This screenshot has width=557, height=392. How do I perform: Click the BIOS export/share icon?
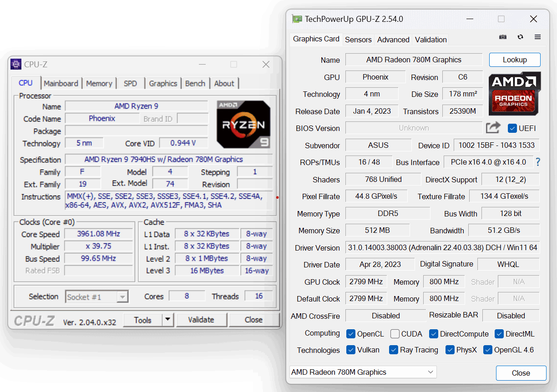[x=493, y=128]
